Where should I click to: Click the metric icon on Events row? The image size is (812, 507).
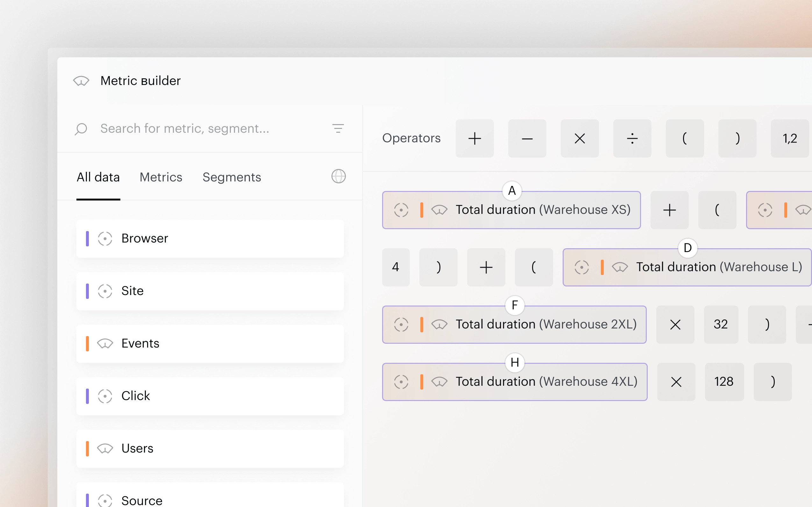click(105, 344)
